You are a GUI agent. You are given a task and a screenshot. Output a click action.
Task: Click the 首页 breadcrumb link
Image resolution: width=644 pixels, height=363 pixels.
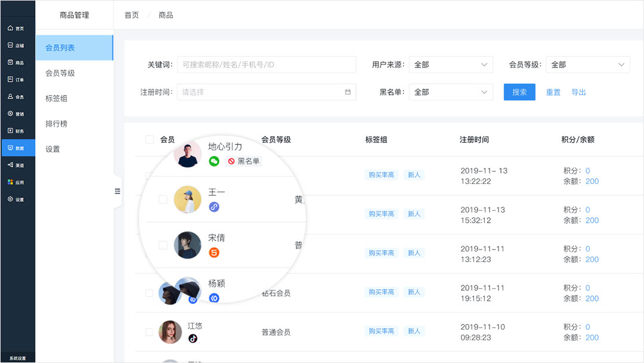(x=132, y=15)
